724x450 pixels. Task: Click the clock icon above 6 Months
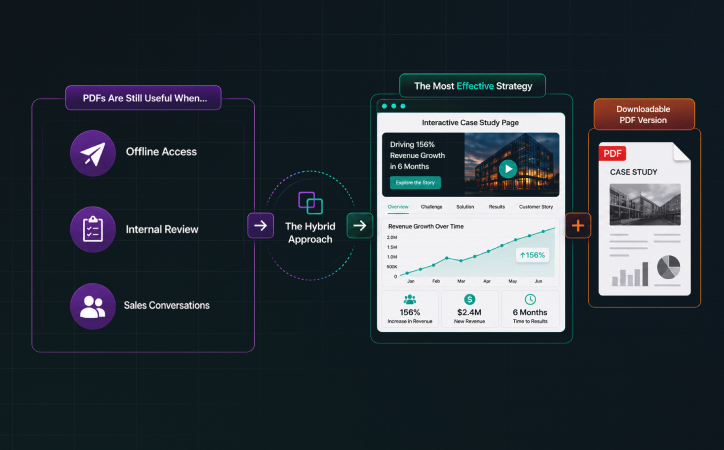[530, 300]
